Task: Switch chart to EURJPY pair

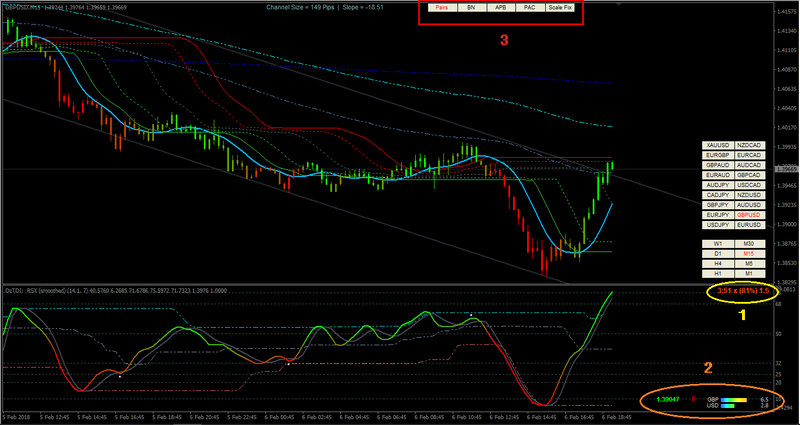Action: tap(718, 215)
